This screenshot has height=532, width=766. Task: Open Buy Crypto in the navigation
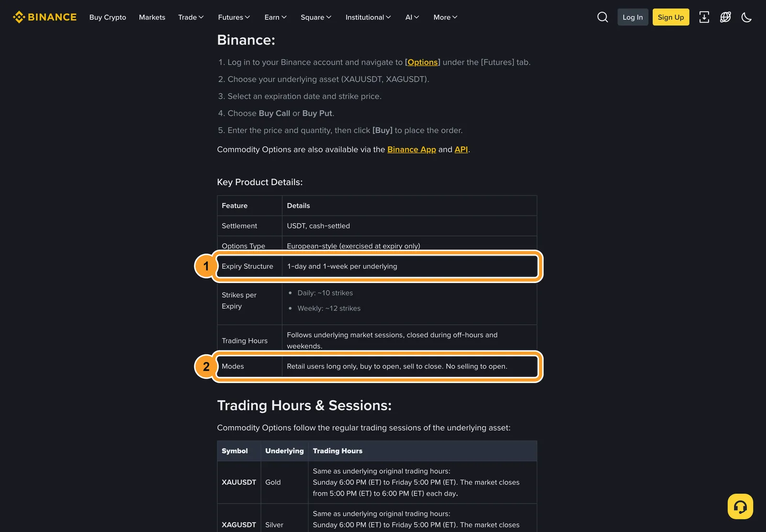[x=108, y=17]
